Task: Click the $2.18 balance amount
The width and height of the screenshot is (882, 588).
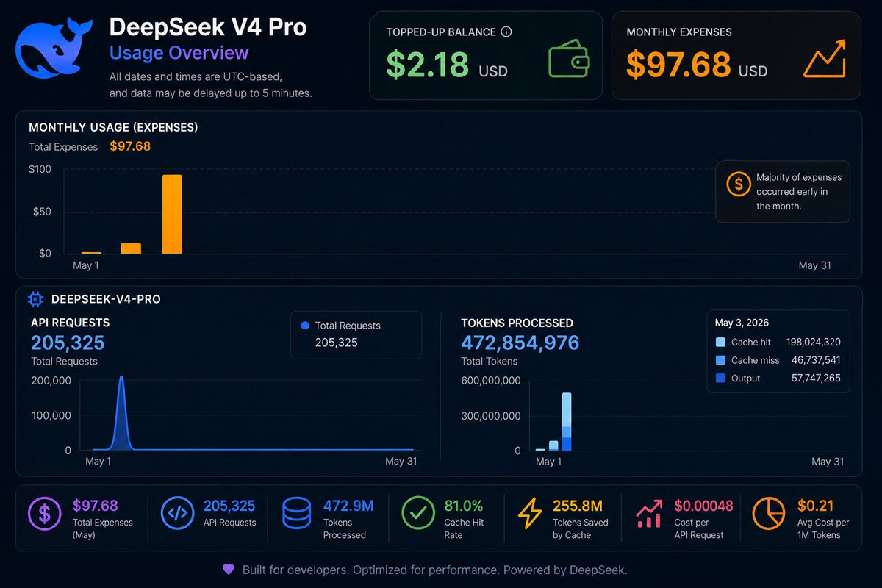Action: pos(427,64)
